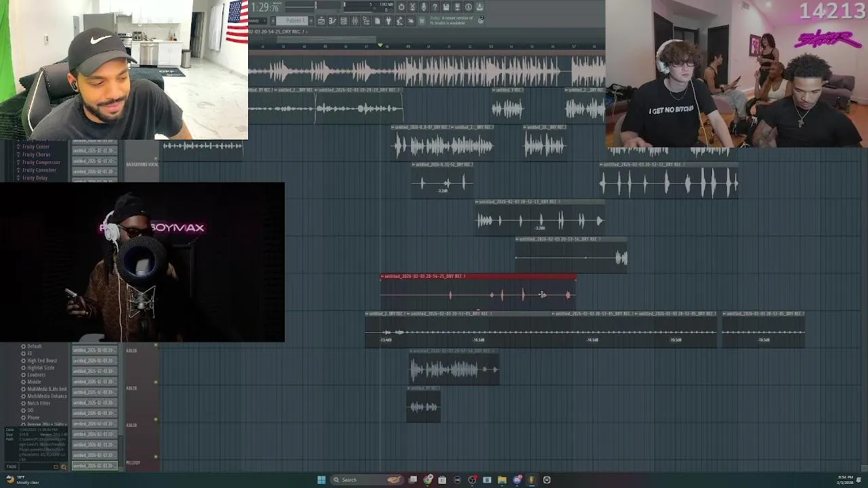The height and width of the screenshot is (488, 868).
Task: Select the High End Boost preset
Action: (42, 361)
